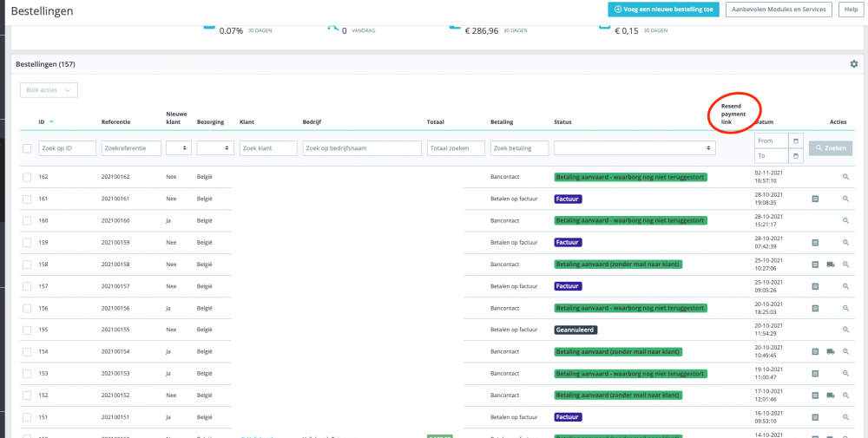Image resolution: width=868 pixels, height=438 pixels.
Task: Open the Nieuwe klant filter dropdown
Action: coord(179,148)
